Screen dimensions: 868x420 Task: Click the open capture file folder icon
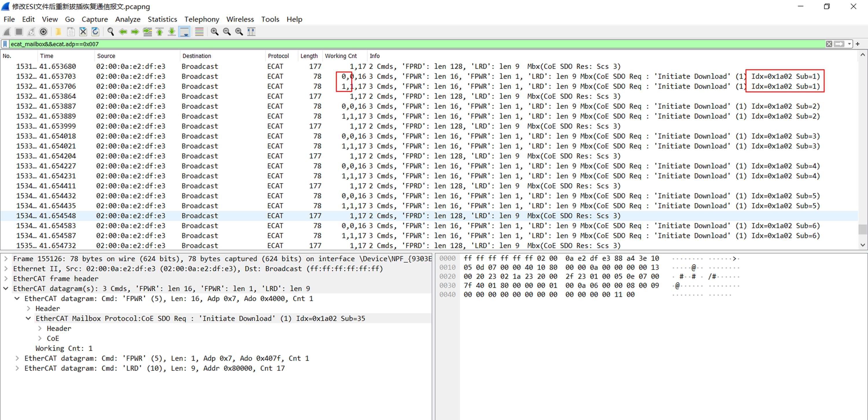(58, 32)
